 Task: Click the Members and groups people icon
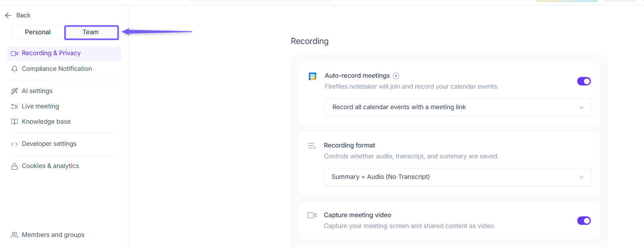(x=14, y=235)
